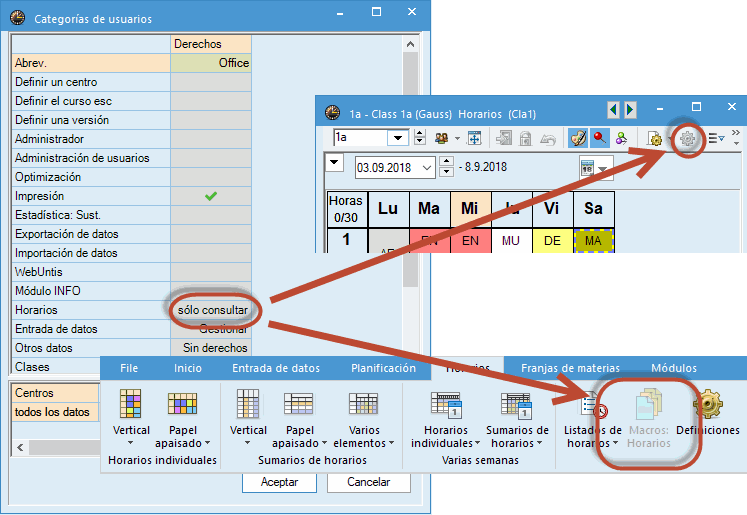Expand the date dropdown showing 03.09.2018

[x=427, y=168]
